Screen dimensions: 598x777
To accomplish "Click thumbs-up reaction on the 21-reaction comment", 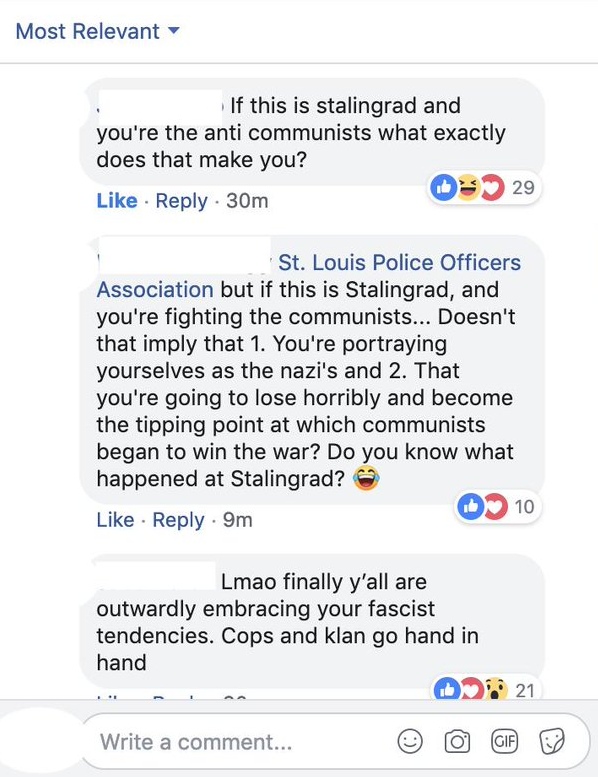I will (x=447, y=689).
